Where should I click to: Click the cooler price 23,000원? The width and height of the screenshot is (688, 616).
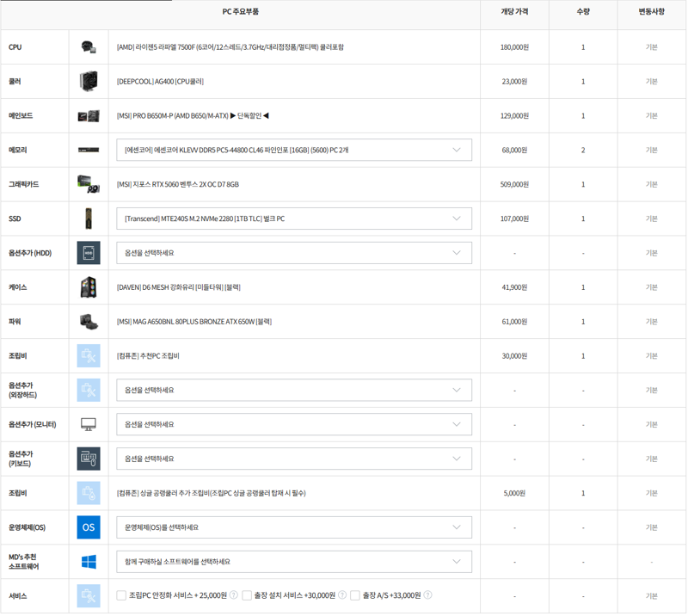pos(514,82)
